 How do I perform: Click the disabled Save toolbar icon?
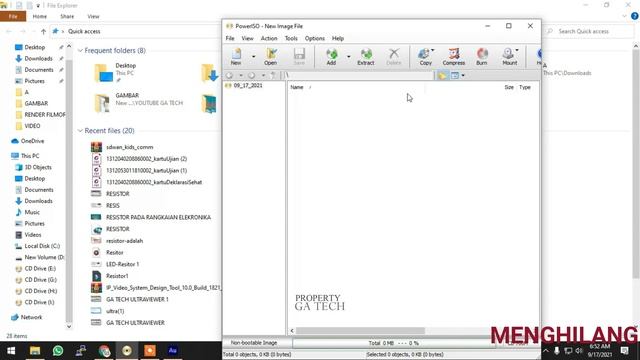[299, 56]
